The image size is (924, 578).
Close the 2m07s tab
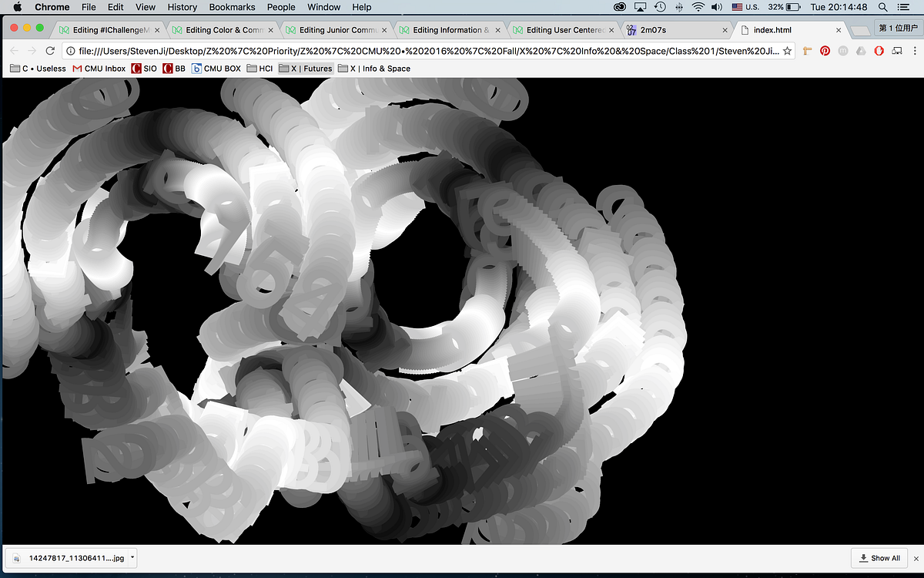click(x=725, y=30)
